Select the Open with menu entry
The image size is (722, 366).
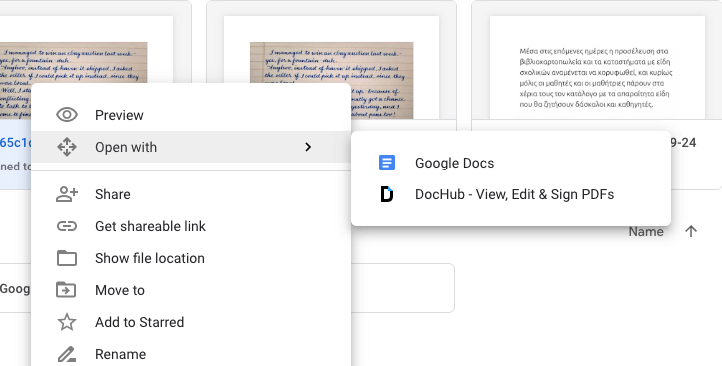[191, 147]
